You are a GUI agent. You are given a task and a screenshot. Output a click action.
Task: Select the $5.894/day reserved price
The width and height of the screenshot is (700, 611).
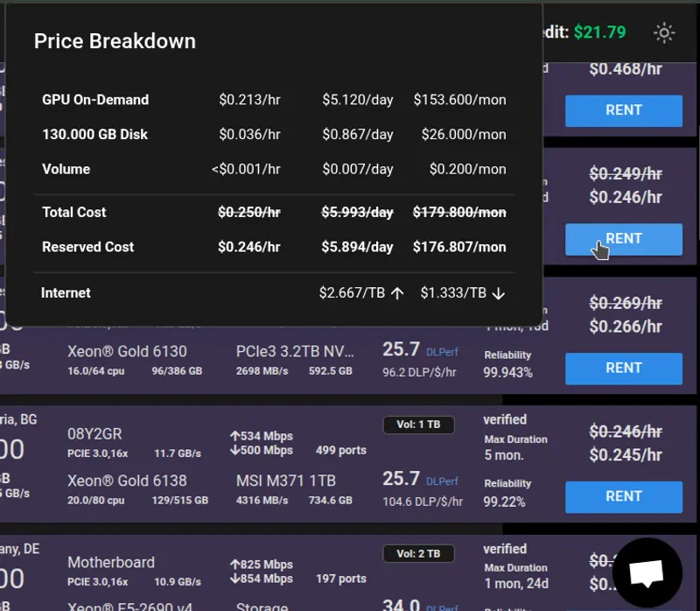[x=357, y=247]
